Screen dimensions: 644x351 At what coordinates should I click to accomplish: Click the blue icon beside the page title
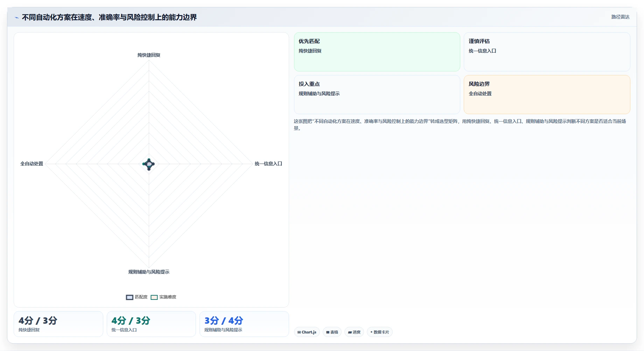(x=16, y=18)
